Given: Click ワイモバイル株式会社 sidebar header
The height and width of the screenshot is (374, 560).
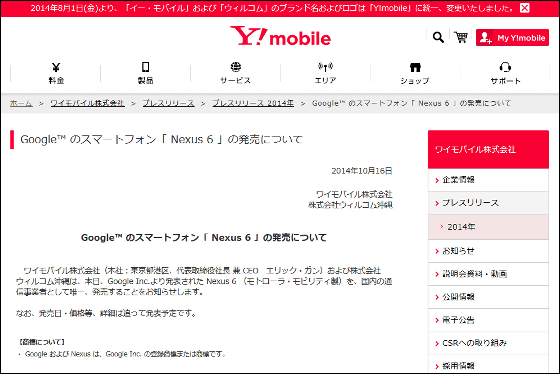Looking at the screenshot, I should (488, 149).
